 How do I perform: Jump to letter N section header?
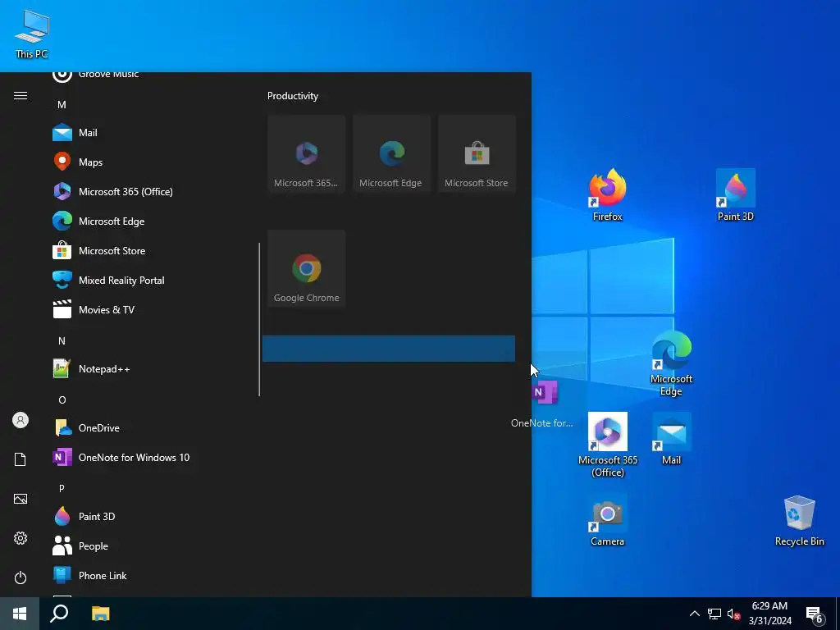coord(62,340)
